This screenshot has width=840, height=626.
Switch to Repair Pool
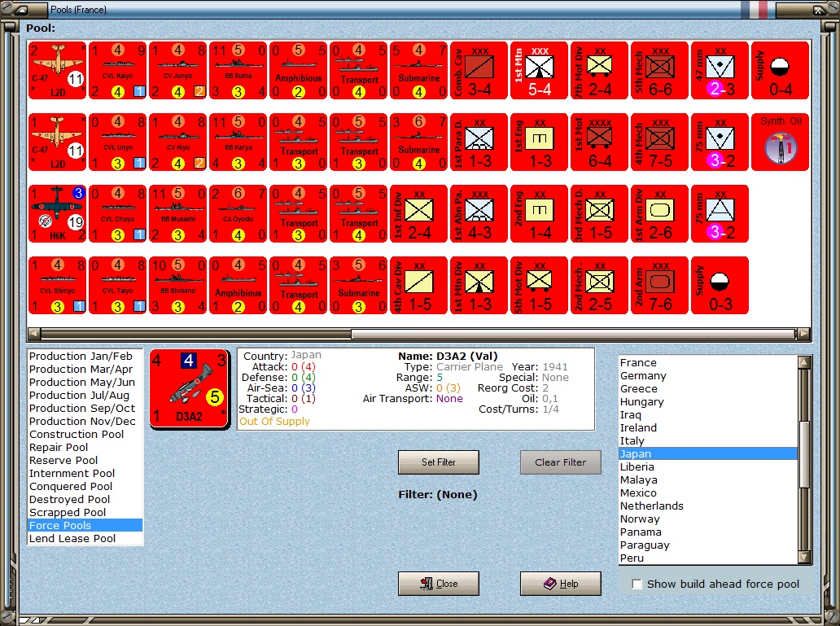85,448
